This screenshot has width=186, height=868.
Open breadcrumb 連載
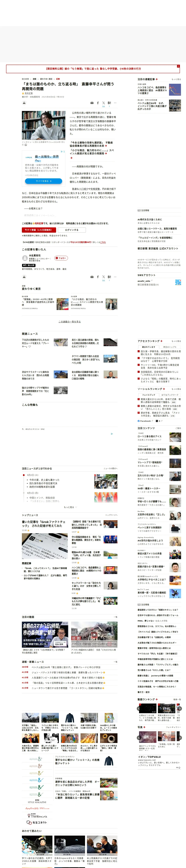pos(34,79)
